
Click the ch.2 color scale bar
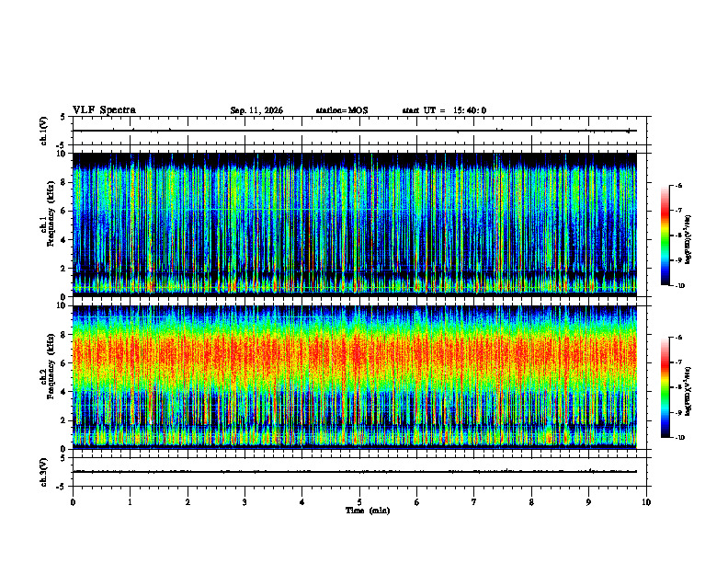click(x=665, y=387)
